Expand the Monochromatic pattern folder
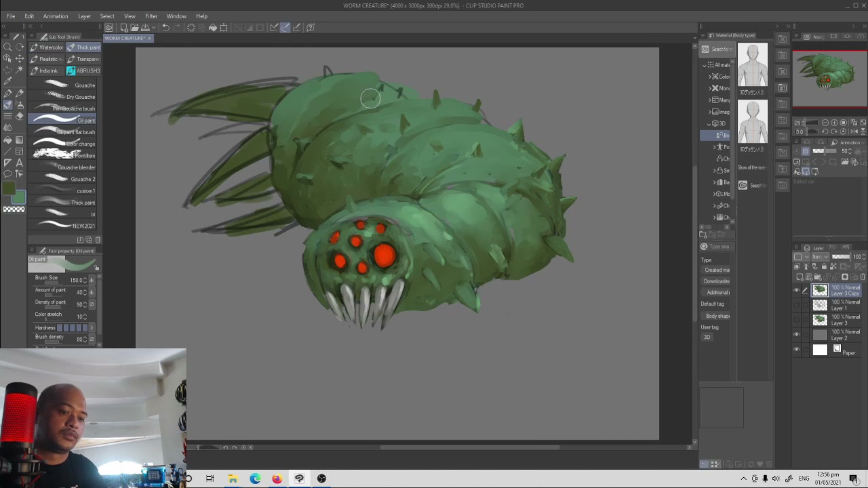 (710, 88)
